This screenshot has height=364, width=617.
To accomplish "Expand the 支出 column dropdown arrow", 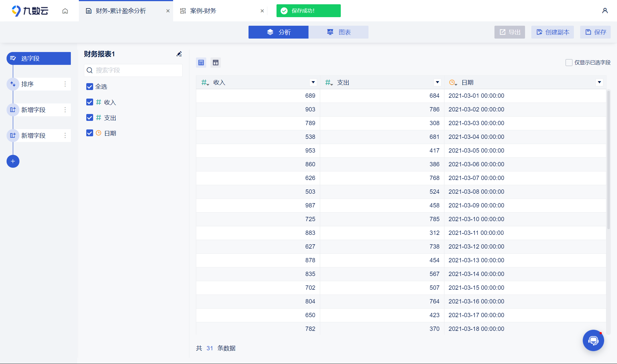I will (x=437, y=83).
